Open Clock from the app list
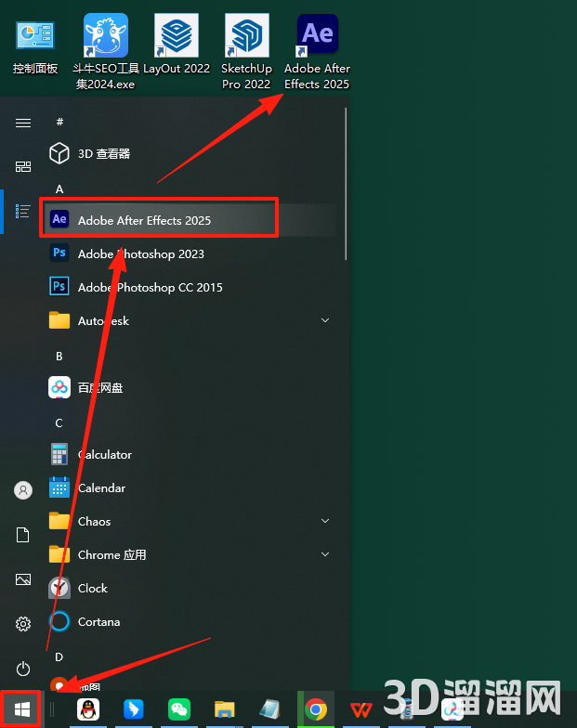577x728 pixels. coord(190,588)
